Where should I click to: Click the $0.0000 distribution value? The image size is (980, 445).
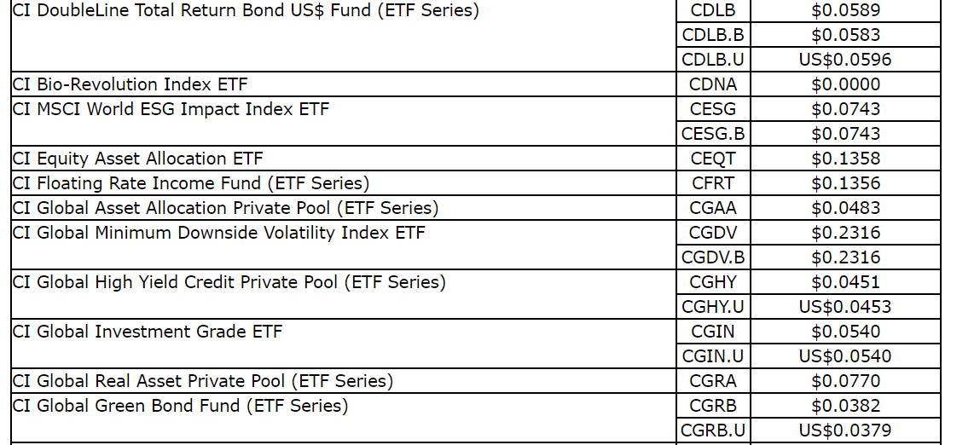[x=845, y=84]
